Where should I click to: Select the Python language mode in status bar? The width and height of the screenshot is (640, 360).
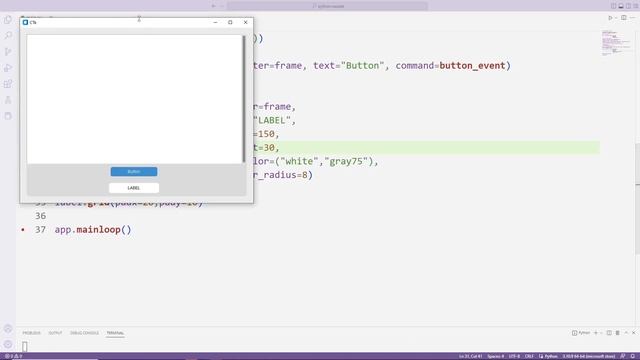point(548,356)
